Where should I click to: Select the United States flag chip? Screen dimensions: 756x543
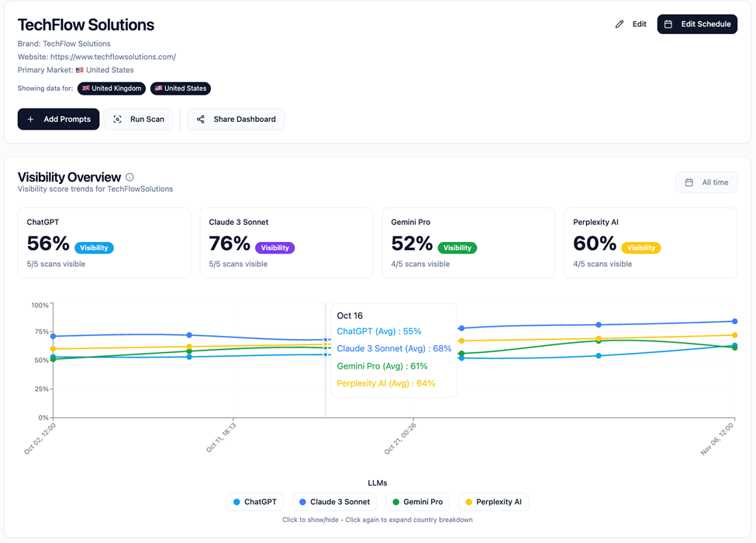tap(180, 88)
